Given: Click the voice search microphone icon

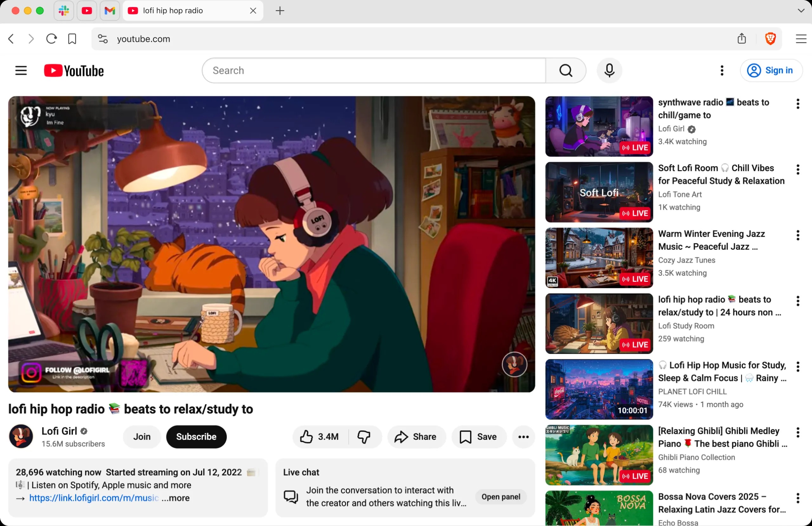Looking at the screenshot, I should (x=609, y=71).
